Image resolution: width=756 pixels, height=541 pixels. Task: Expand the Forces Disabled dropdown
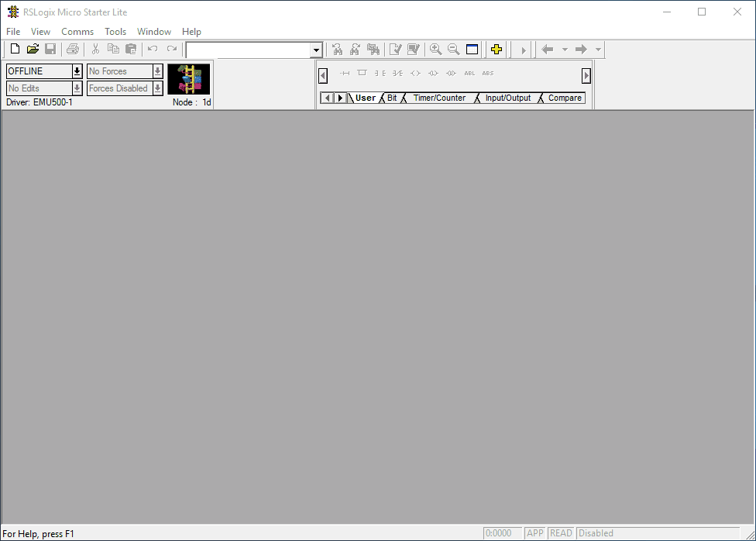point(157,88)
